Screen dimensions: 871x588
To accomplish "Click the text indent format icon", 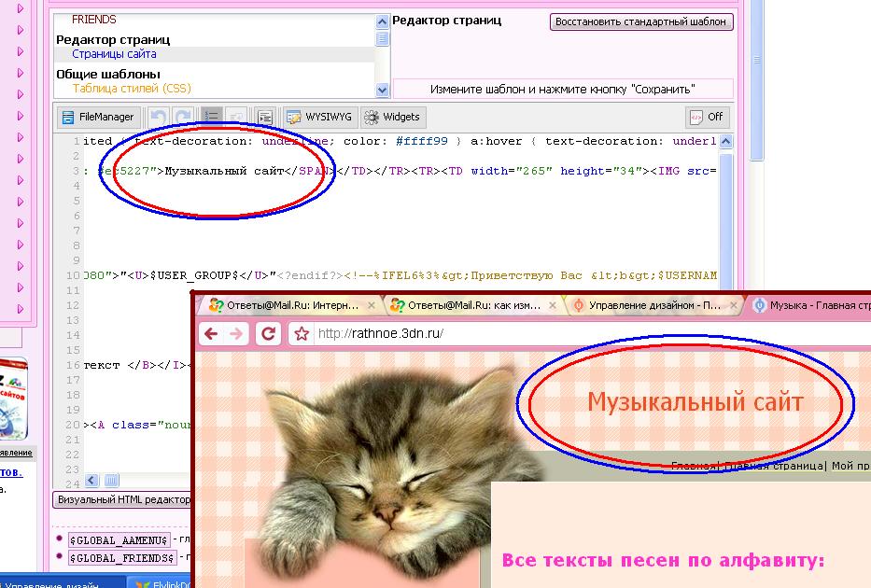I will tap(265, 117).
